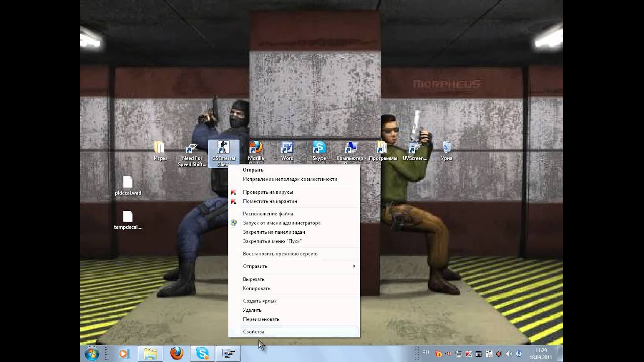Select Закрепить на панели задач
644x362 pixels.
pos(294,232)
